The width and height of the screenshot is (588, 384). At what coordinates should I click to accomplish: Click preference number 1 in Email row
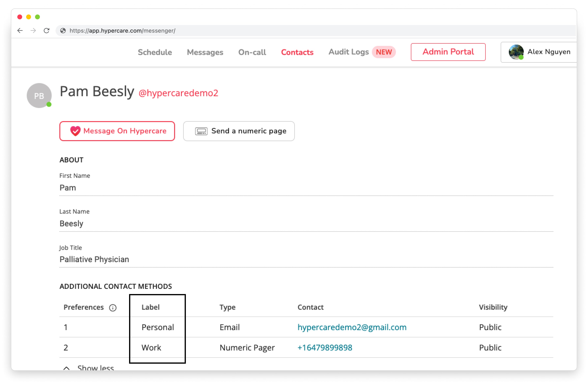tap(65, 327)
